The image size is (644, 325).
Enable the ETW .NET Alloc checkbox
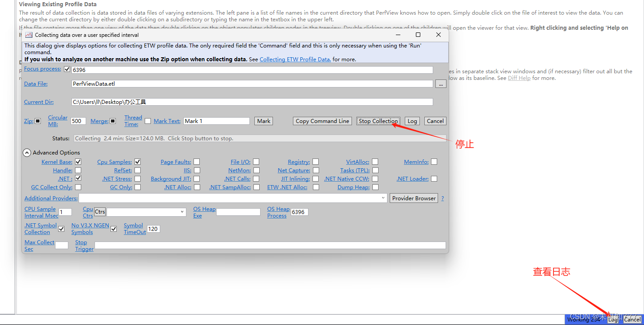coord(316,187)
